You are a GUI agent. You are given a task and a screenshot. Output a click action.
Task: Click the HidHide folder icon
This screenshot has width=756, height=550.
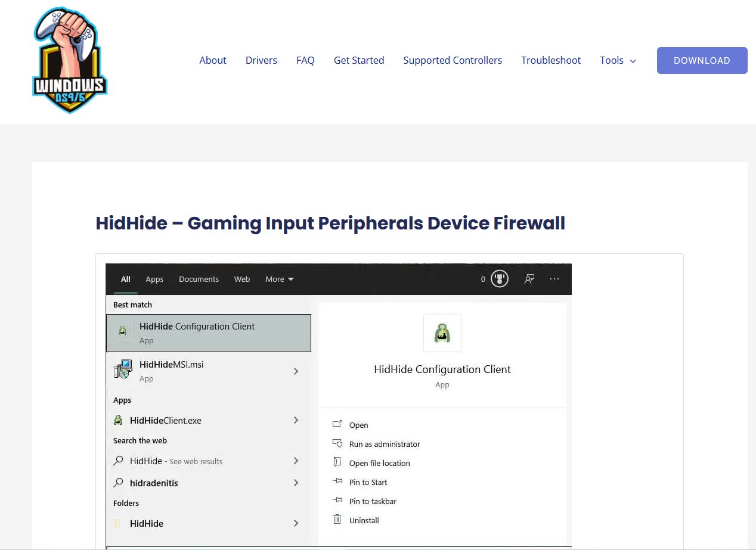(x=118, y=523)
